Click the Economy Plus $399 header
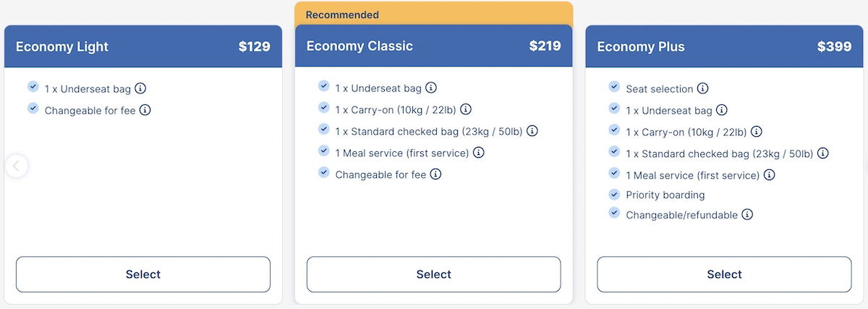868x309 pixels. coord(724,46)
